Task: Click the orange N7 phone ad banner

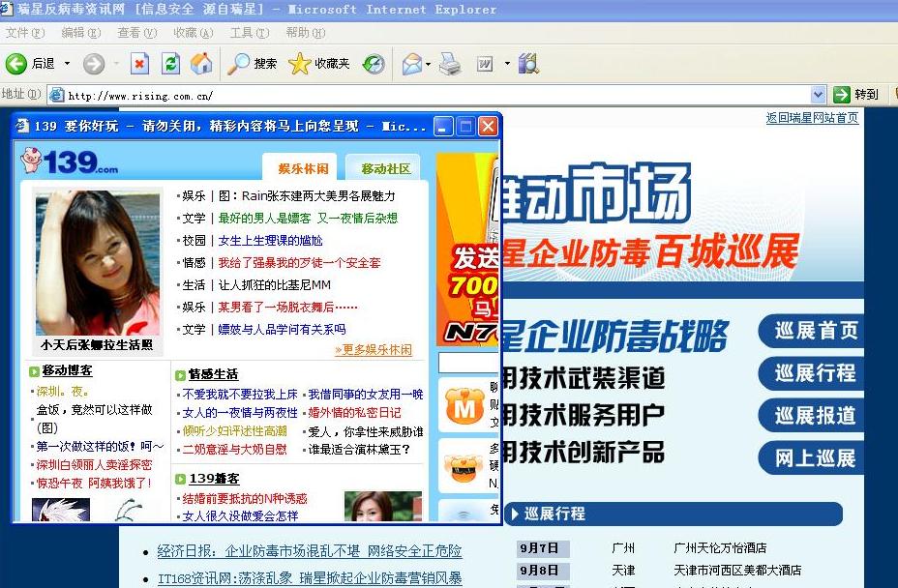Action: (467, 250)
